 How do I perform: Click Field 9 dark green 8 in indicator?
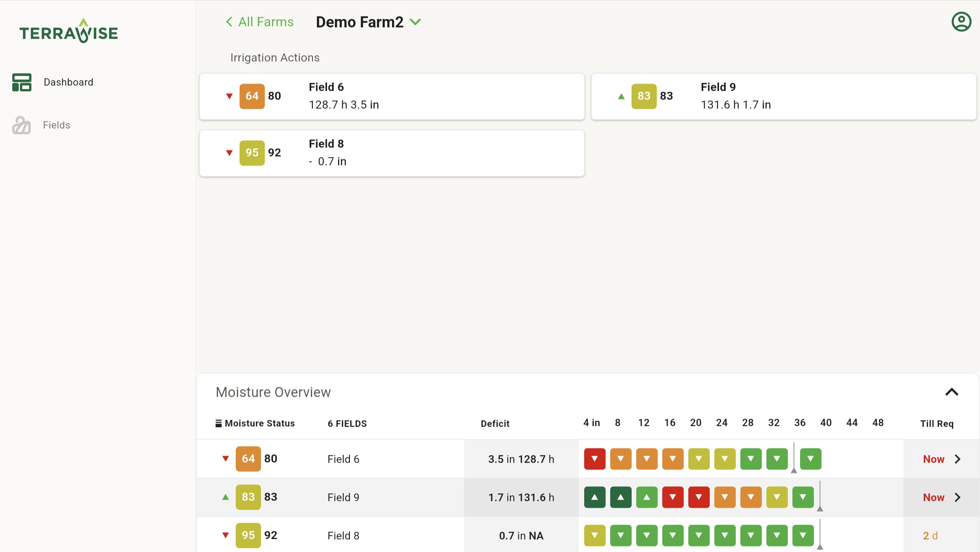pos(621,497)
